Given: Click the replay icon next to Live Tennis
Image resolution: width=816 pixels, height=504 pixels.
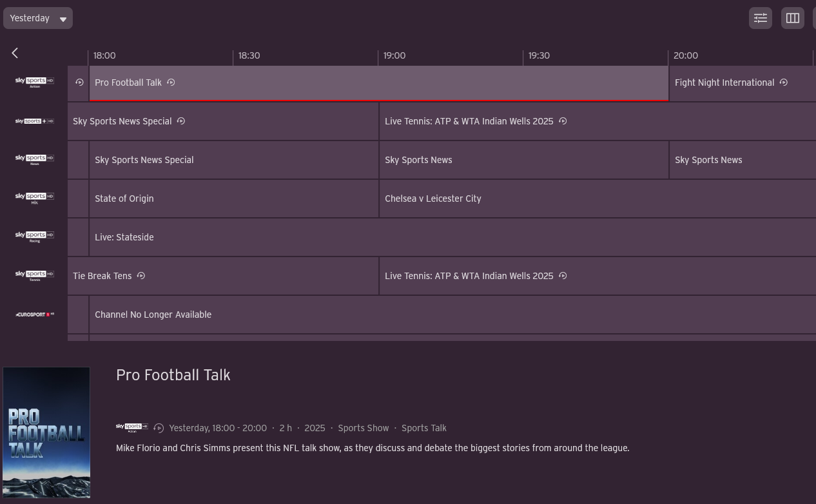Looking at the screenshot, I should (x=563, y=121).
